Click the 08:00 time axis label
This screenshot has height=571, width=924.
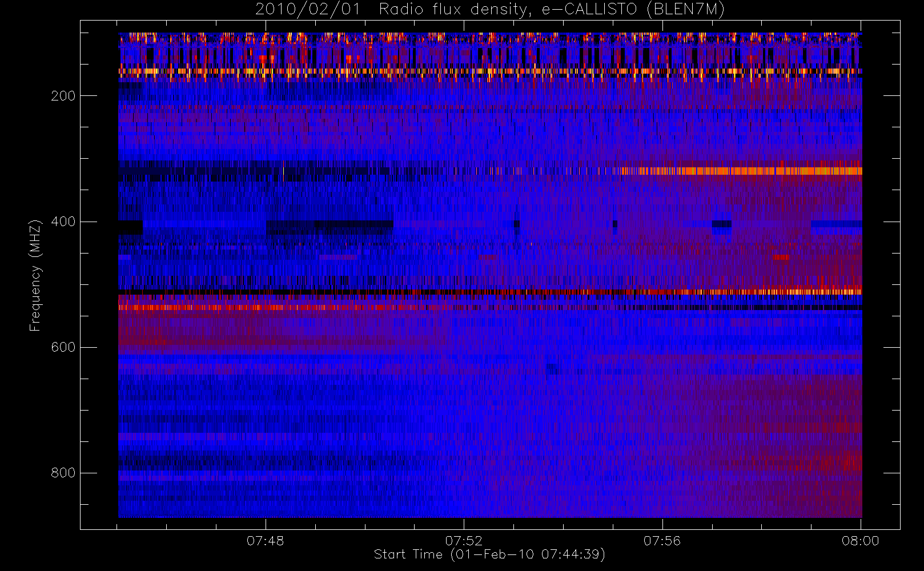(861, 540)
